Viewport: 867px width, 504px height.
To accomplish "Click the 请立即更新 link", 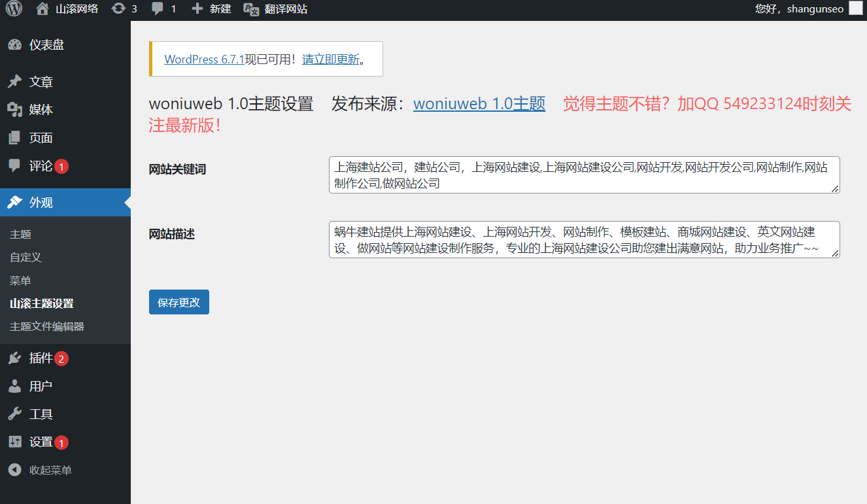I will click(331, 59).
